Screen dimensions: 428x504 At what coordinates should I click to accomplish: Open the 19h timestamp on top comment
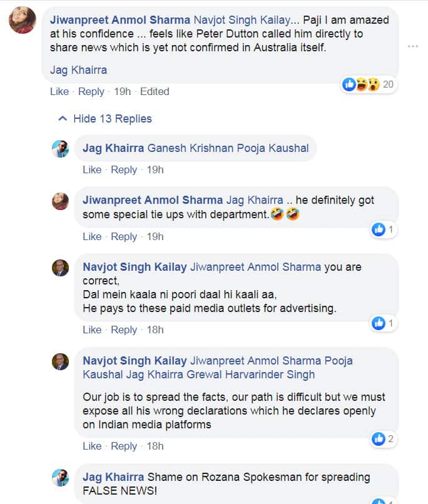click(x=124, y=91)
